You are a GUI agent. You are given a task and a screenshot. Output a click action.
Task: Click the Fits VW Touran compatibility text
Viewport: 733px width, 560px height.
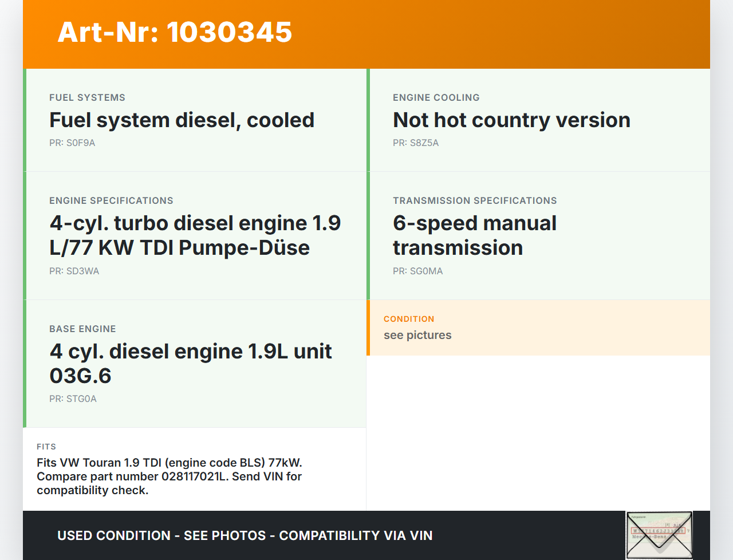coord(170,476)
